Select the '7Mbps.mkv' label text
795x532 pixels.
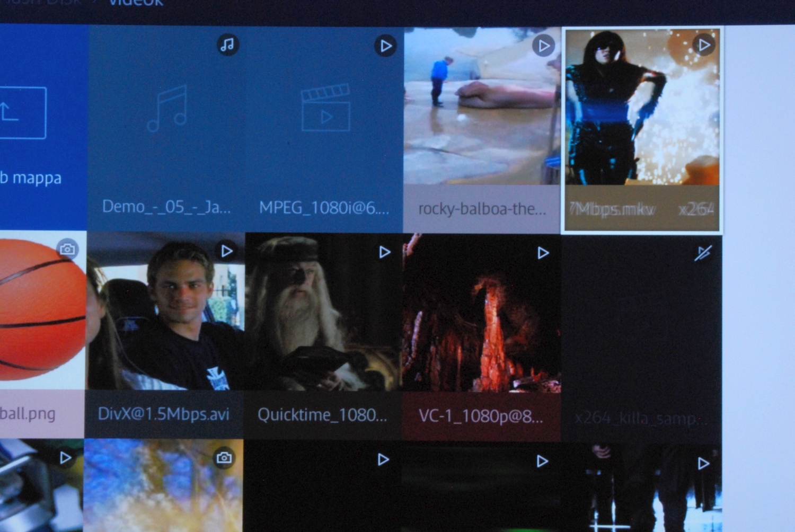pyautogui.click(x=612, y=210)
